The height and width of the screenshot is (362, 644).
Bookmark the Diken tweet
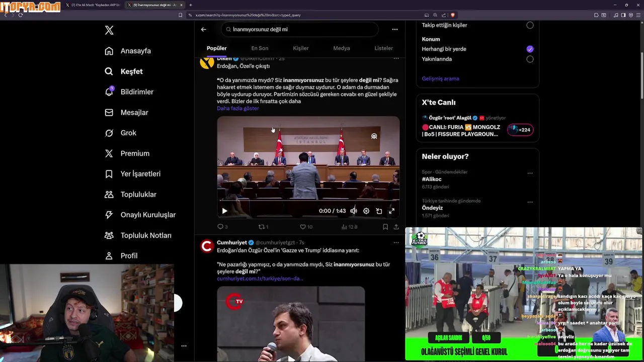point(385,227)
